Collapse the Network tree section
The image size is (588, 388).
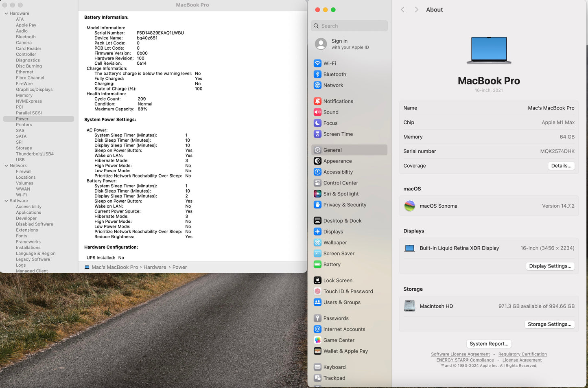6,166
